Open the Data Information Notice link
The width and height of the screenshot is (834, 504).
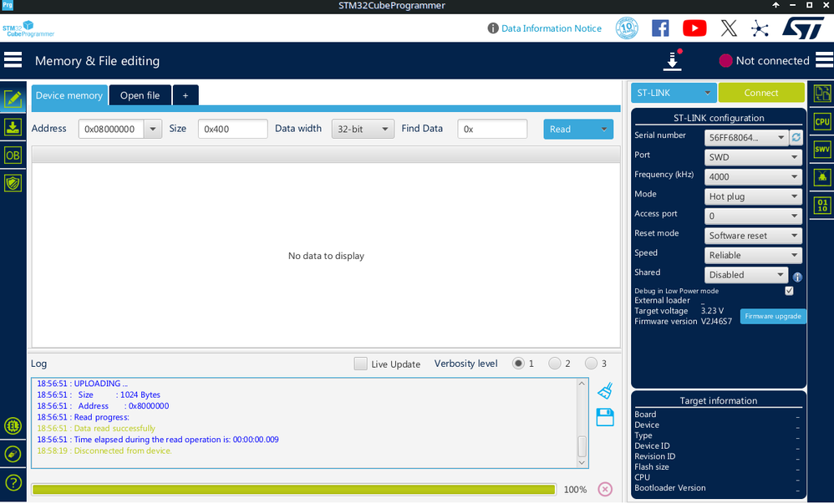(x=552, y=28)
